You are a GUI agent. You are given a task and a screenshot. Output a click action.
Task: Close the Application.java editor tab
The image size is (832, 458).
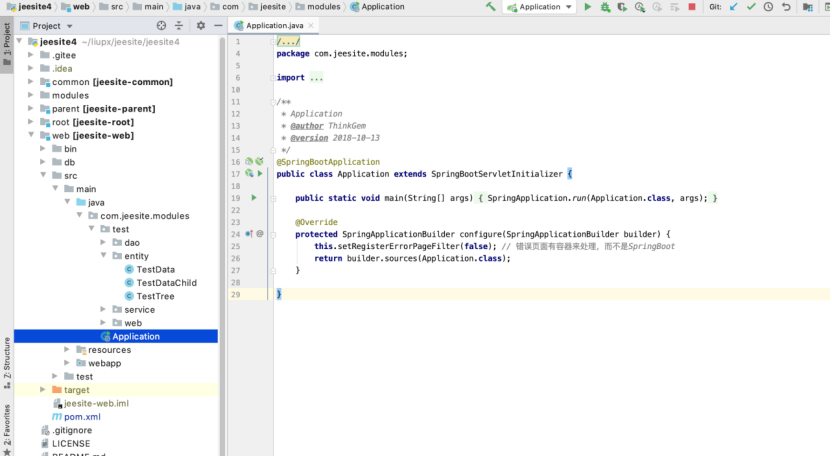coord(311,25)
